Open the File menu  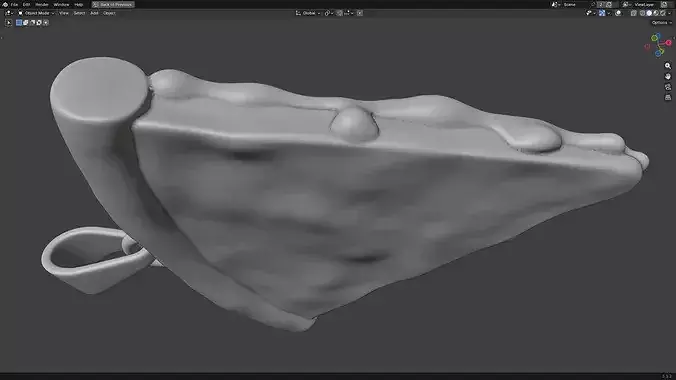(x=14, y=4)
